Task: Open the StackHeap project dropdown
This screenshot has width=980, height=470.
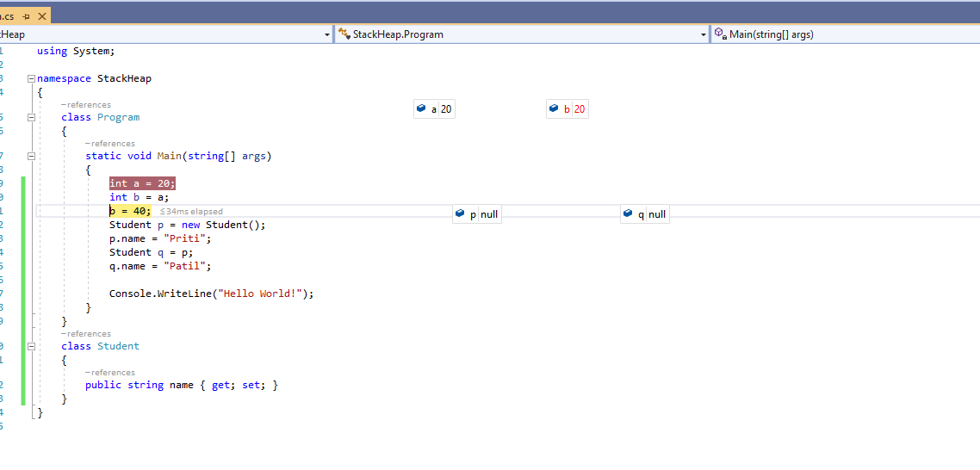Action: point(327,35)
